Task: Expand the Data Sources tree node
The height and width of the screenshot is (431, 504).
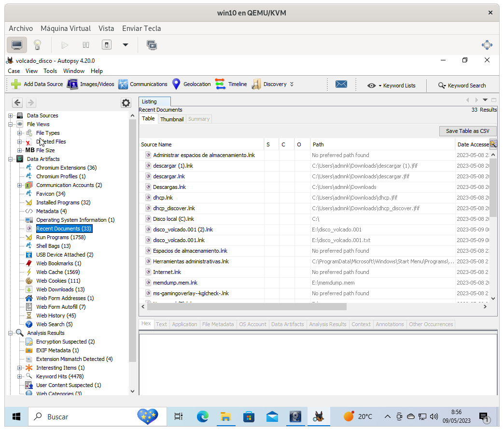Action: tap(11, 115)
